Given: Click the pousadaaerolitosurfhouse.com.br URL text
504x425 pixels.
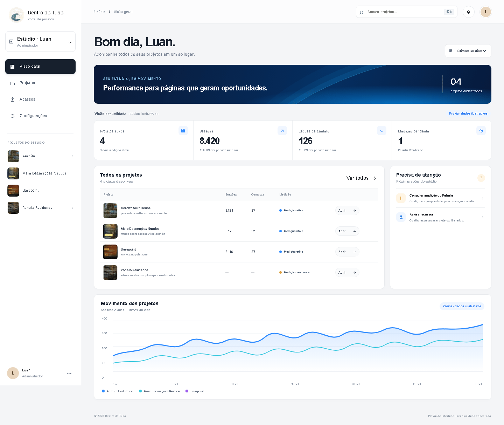Looking at the screenshot, I should (x=144, y=213).
